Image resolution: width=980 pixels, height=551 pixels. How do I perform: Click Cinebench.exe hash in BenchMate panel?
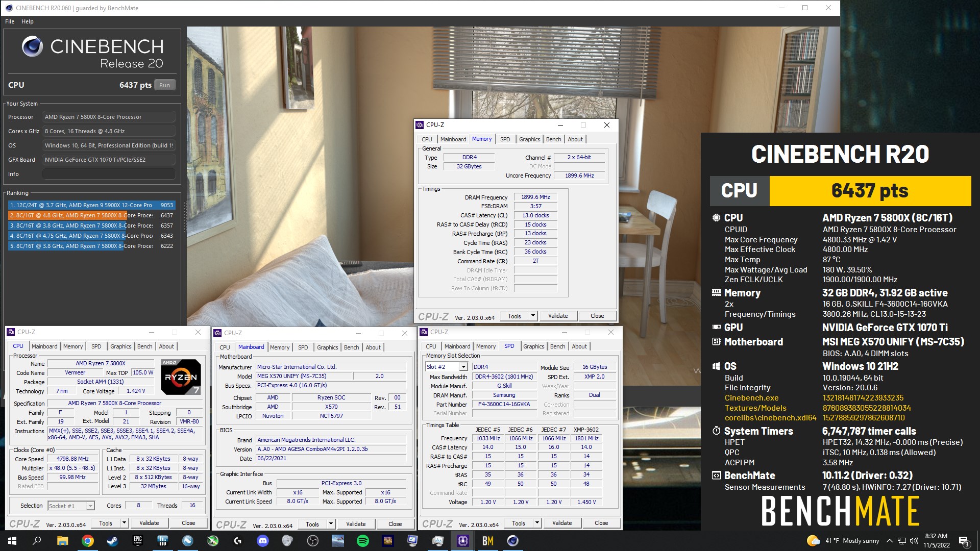coord(863,398)
